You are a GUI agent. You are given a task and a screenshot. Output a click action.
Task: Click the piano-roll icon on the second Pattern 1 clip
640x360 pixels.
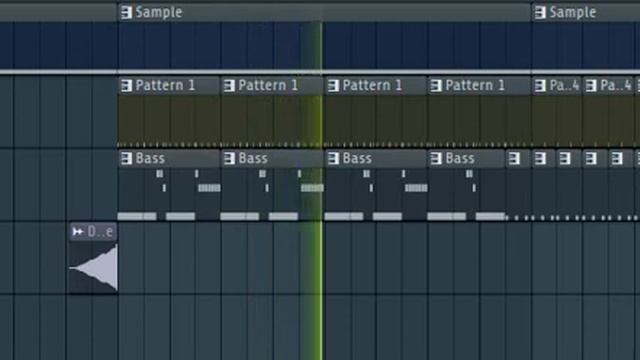point(229,86)
